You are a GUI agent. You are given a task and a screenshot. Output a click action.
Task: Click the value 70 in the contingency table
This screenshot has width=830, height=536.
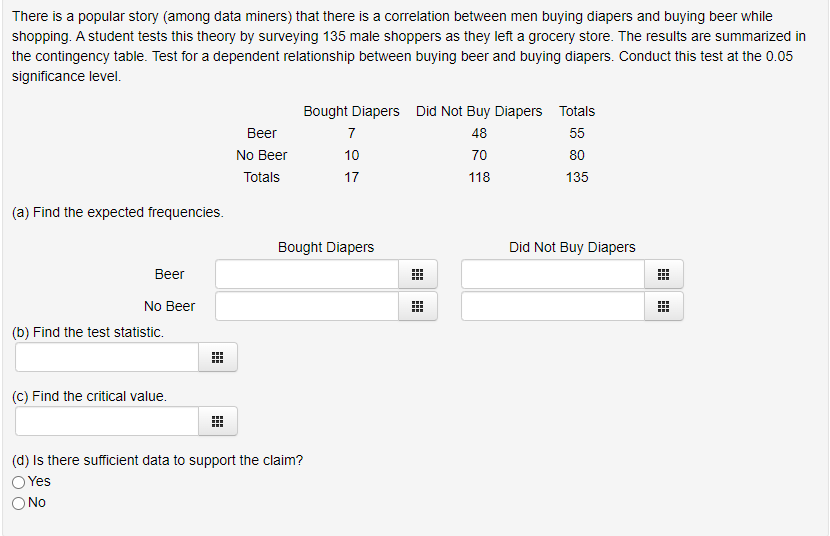[x=479, y=155]
